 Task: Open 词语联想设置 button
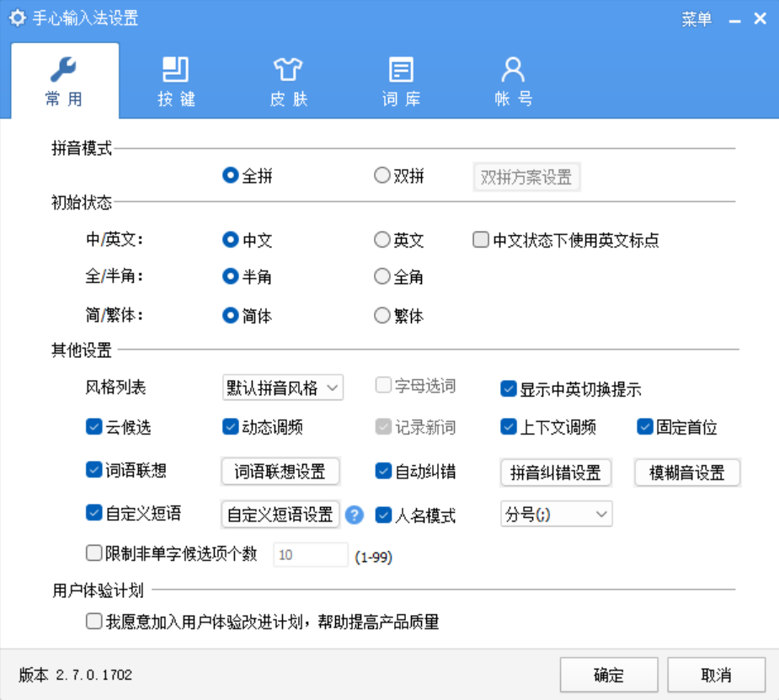[280, 472]
